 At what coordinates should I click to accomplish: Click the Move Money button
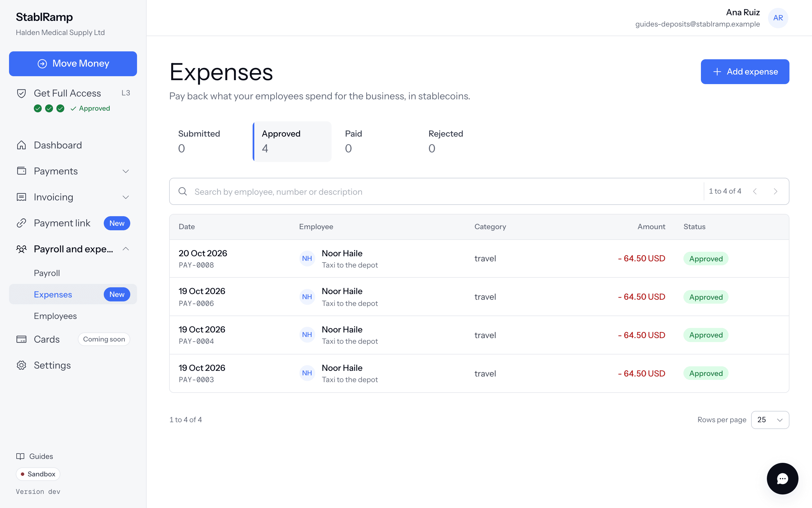[x=73, y=63]
